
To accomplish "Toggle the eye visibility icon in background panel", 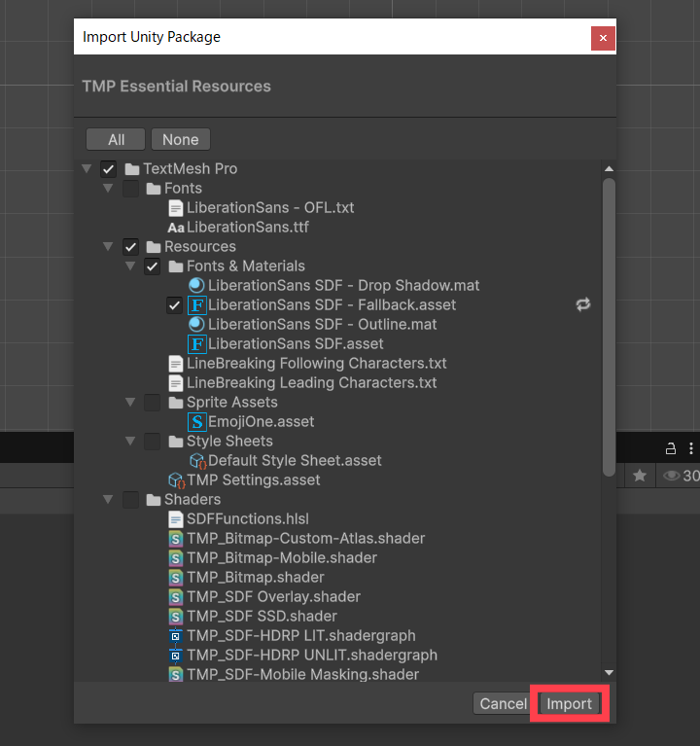I will [671, 476].
